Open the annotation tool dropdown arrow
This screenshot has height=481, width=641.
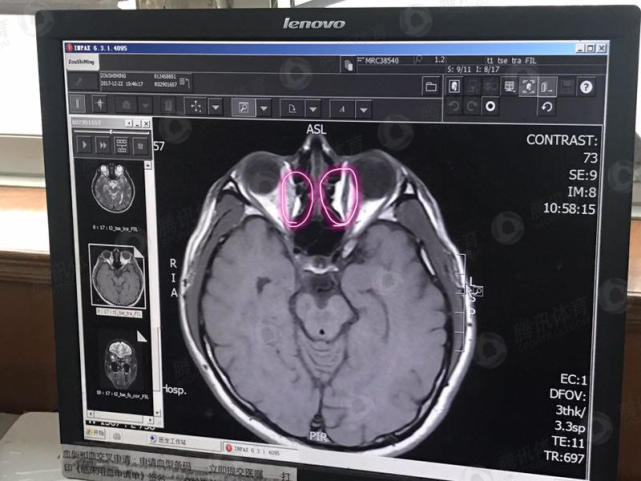363,110
